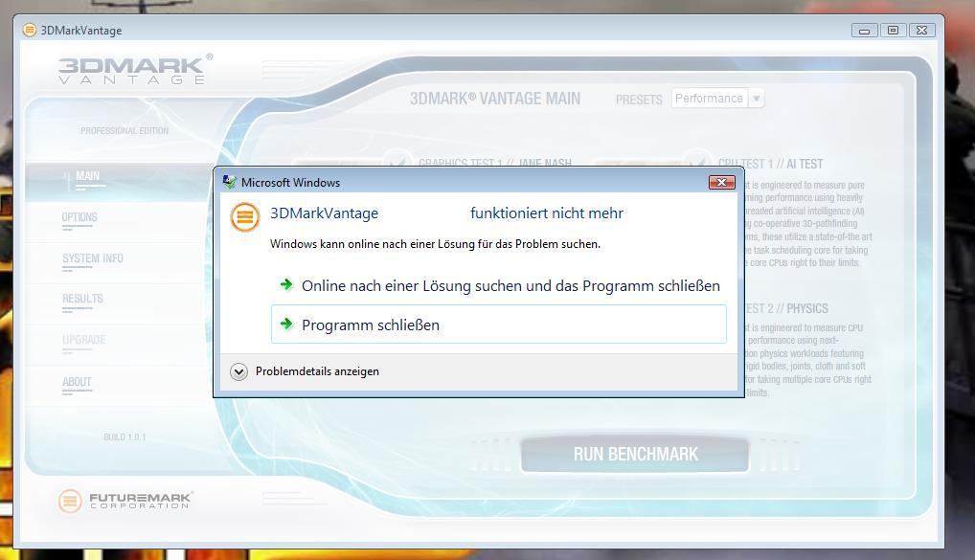Open the MAIN sidebar tab
The height and width of the screenshot is (560, 975).
(88, 176)
